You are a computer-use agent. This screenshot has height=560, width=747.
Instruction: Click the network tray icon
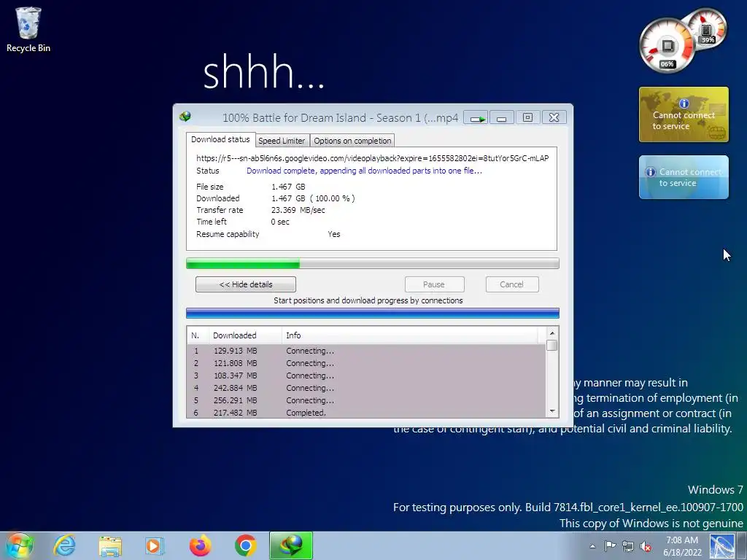[x=628, y=545]
